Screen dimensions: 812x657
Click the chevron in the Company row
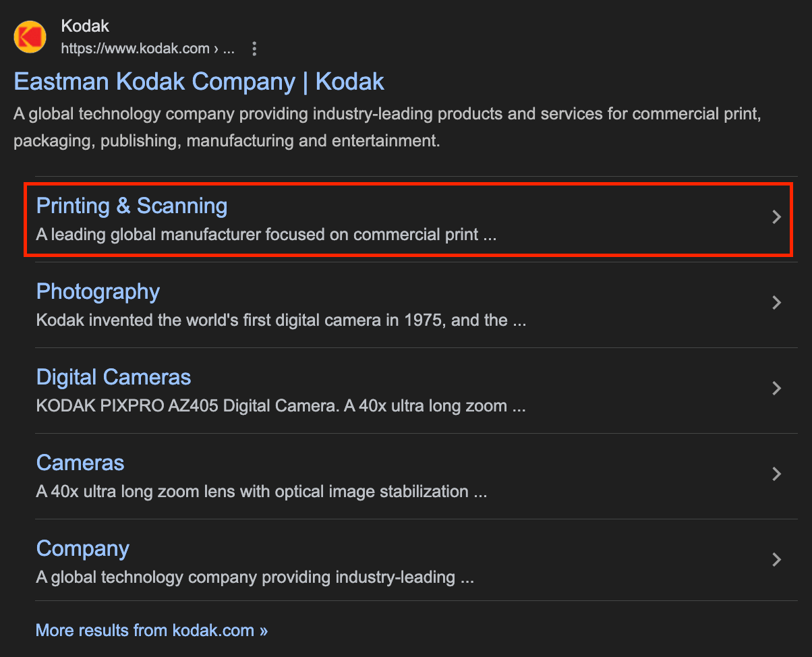(x=776, y=559)
